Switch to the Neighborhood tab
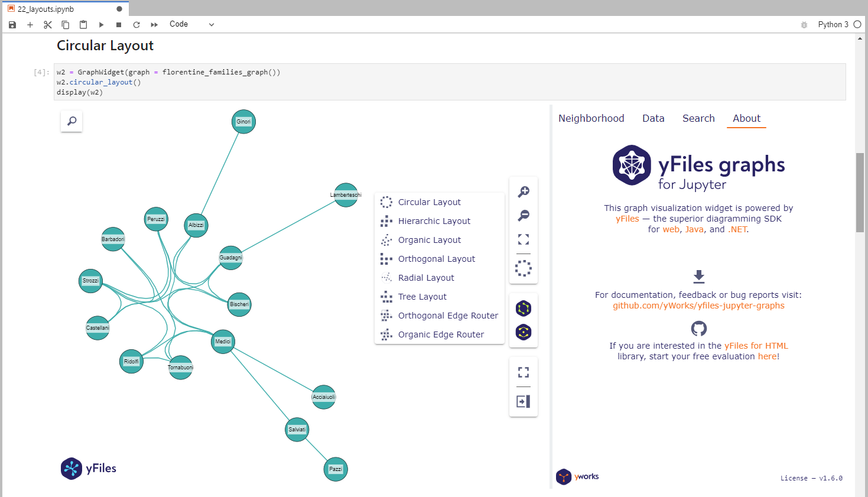The width and height of the screenshot is (868, 497). (x=591, y=118)
